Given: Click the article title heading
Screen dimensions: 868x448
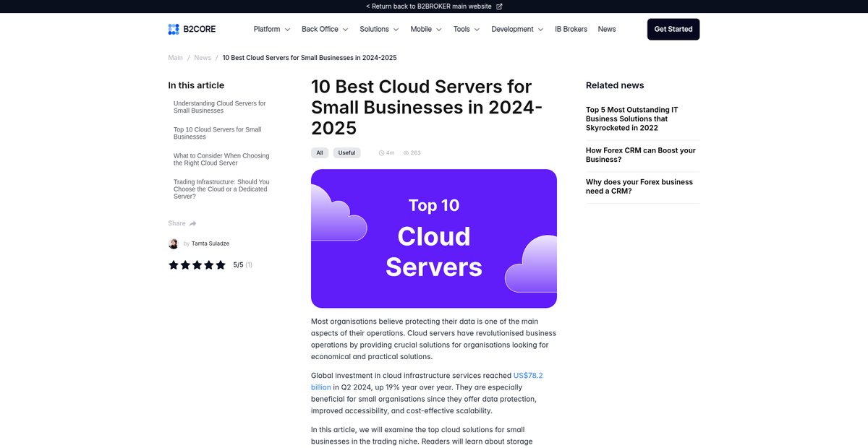Looking at the screenshot, I should click(427, 107).
